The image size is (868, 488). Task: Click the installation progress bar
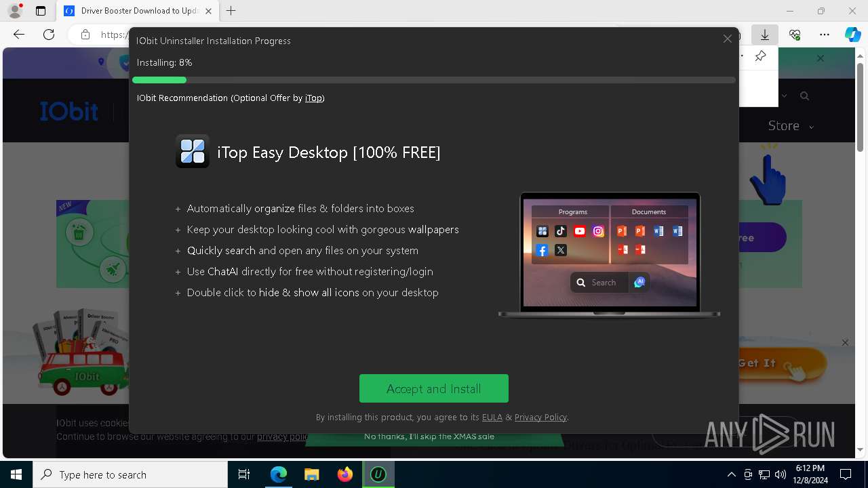[434, 80]
